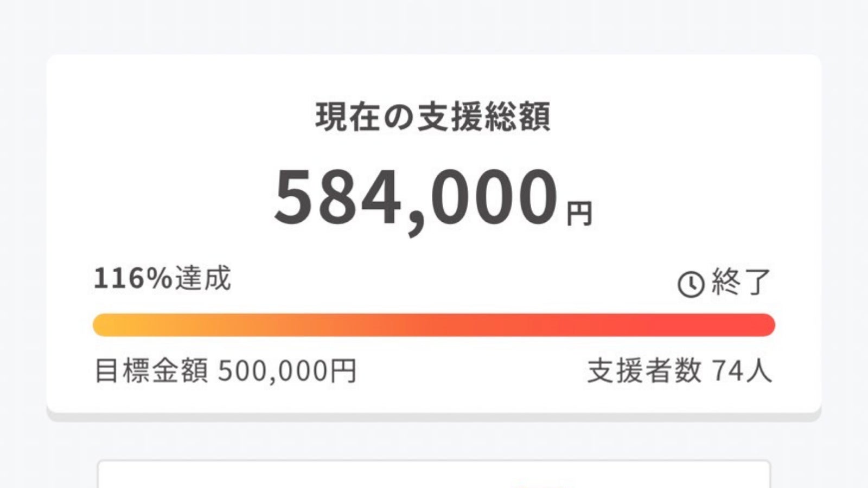Click the 現在の支援総額 heading
Viewport: 868px width, 488px height.
pos(433,117)
